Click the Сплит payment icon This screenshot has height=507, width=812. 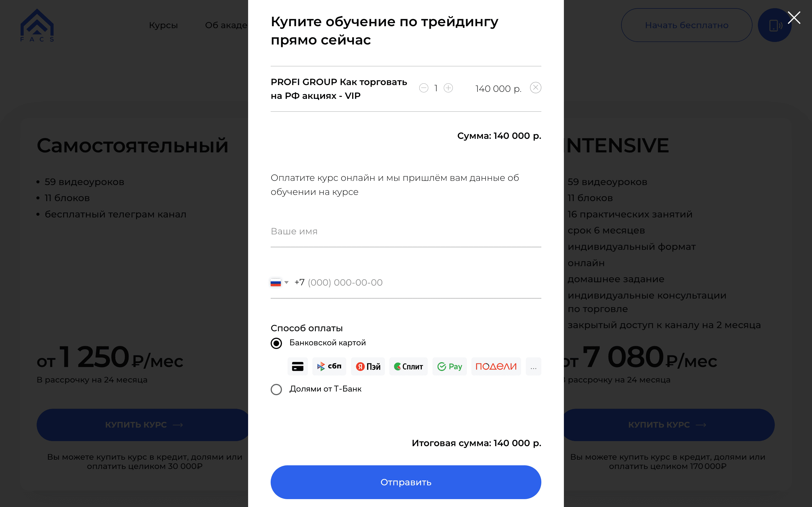[408, 366]
